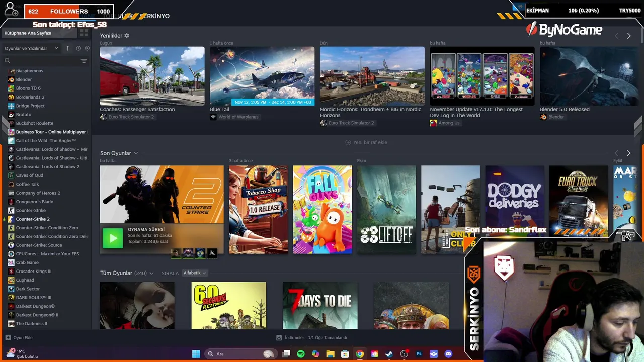
Task: Open the Coaches: Passenger Satisfaction news thumbnail
Action: 152,76
